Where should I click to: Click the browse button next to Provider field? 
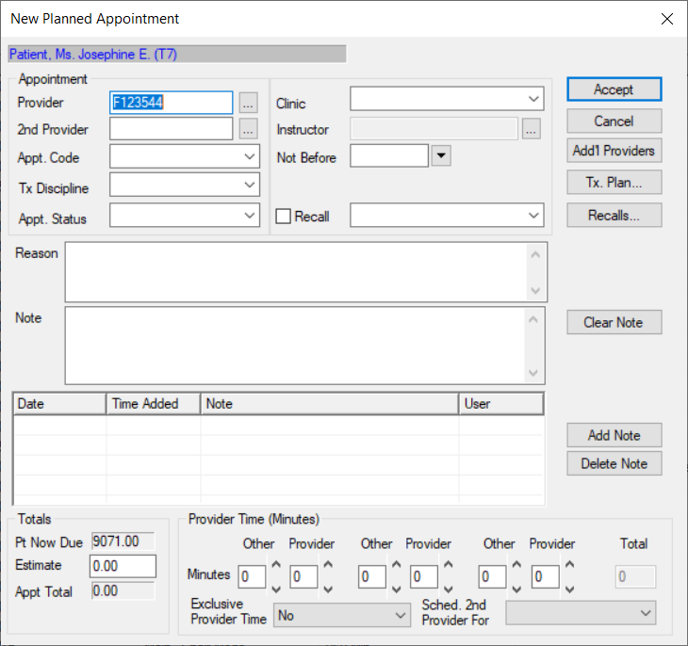[249, 102]
